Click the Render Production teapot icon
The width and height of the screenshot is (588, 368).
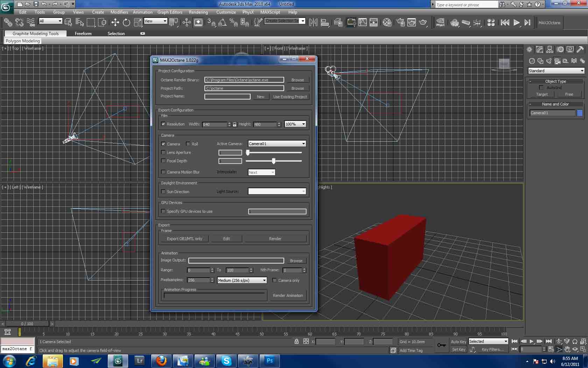[x=423, y=22]
